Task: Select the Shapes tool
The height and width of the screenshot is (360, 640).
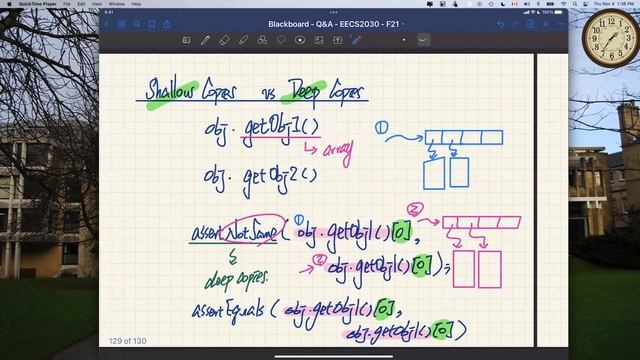Action: (262, 40)
